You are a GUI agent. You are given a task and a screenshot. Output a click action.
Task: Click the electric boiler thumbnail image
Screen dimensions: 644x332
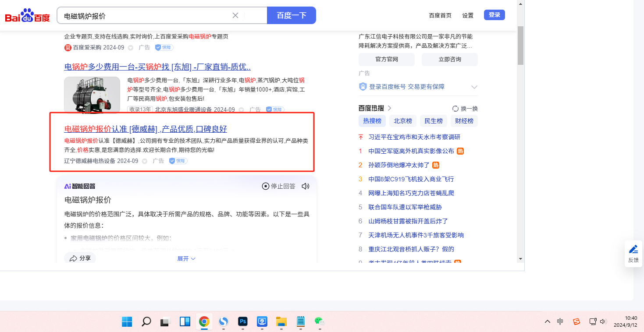[92, 94]
